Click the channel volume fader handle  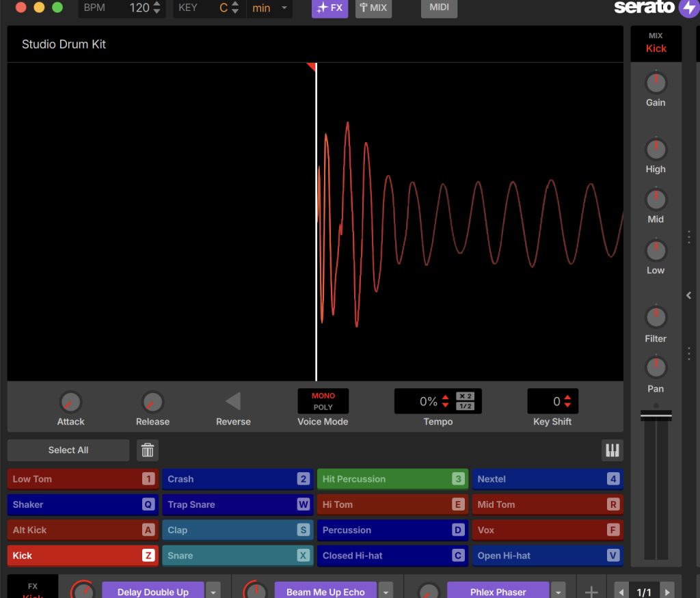(656, 416)
